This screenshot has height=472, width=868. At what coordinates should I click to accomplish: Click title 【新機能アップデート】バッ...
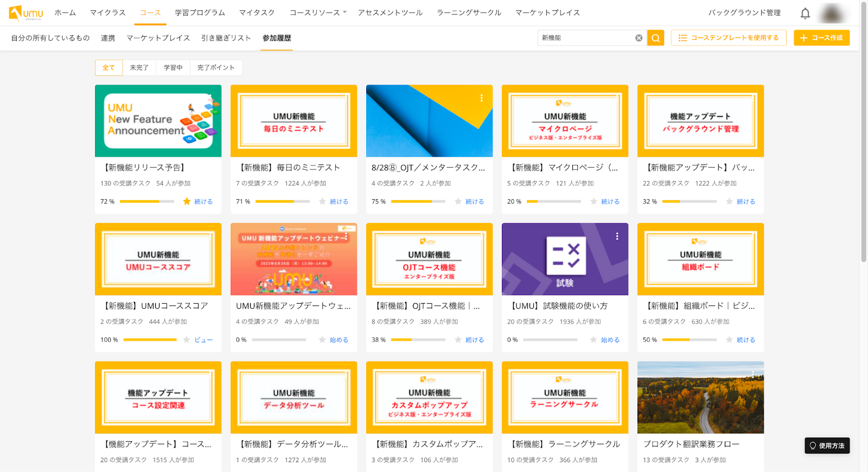coord(698,168)
